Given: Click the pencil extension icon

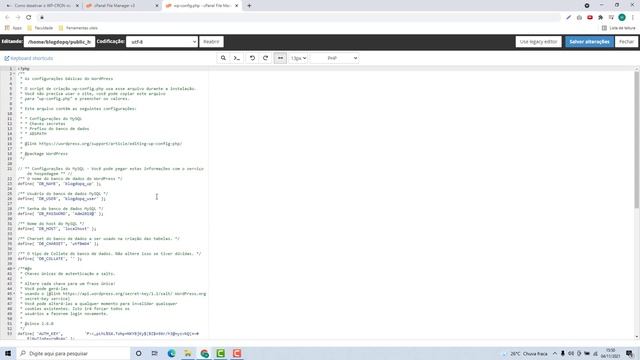Looking at the screenshot, I should click(x=569, y=17).
